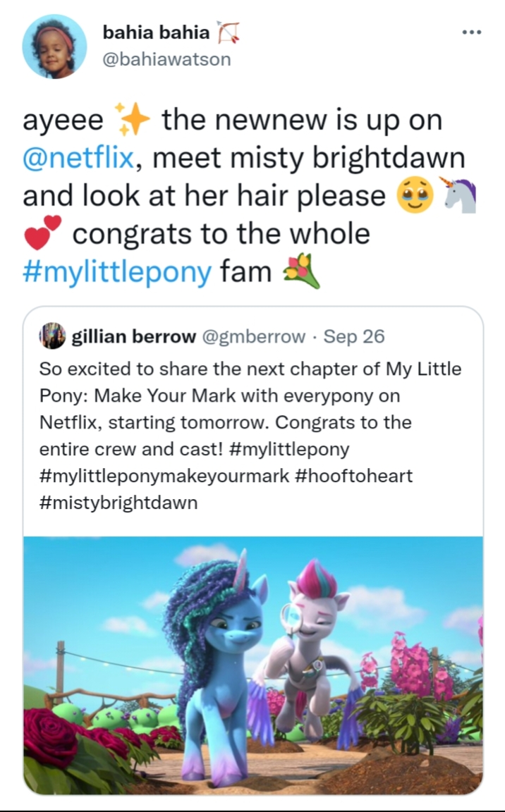Click the sparkles emoji after "ayeee"

132,120
